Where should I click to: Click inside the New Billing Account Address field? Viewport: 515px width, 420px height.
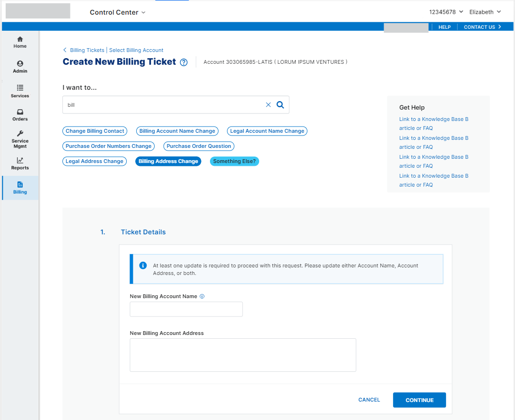(242, 354)
